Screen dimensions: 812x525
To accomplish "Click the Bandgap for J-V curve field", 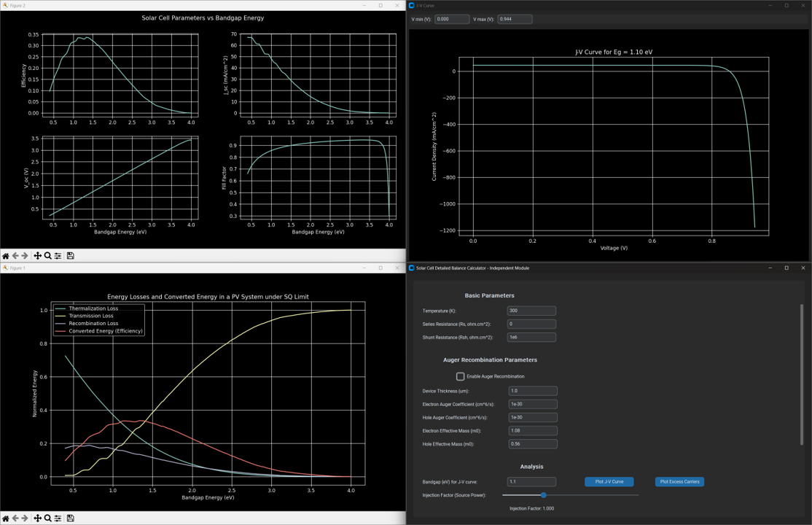I will coord(531,481).
